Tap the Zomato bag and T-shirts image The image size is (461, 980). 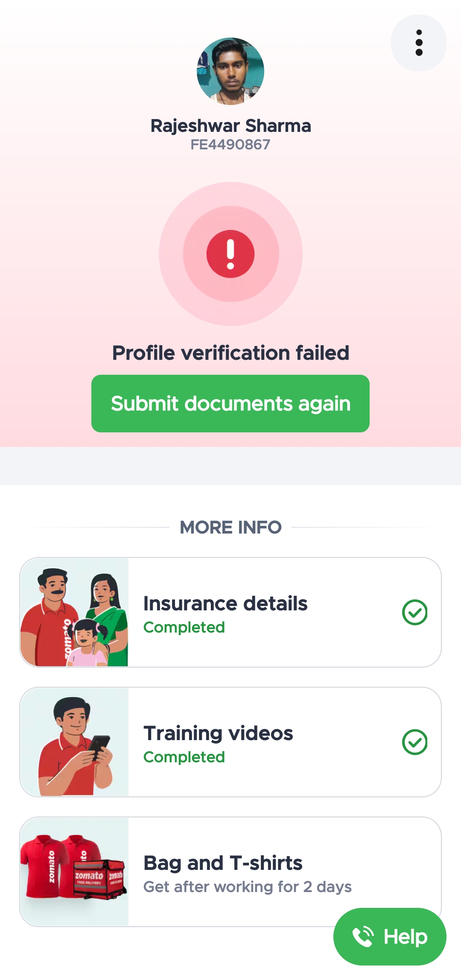74,872
